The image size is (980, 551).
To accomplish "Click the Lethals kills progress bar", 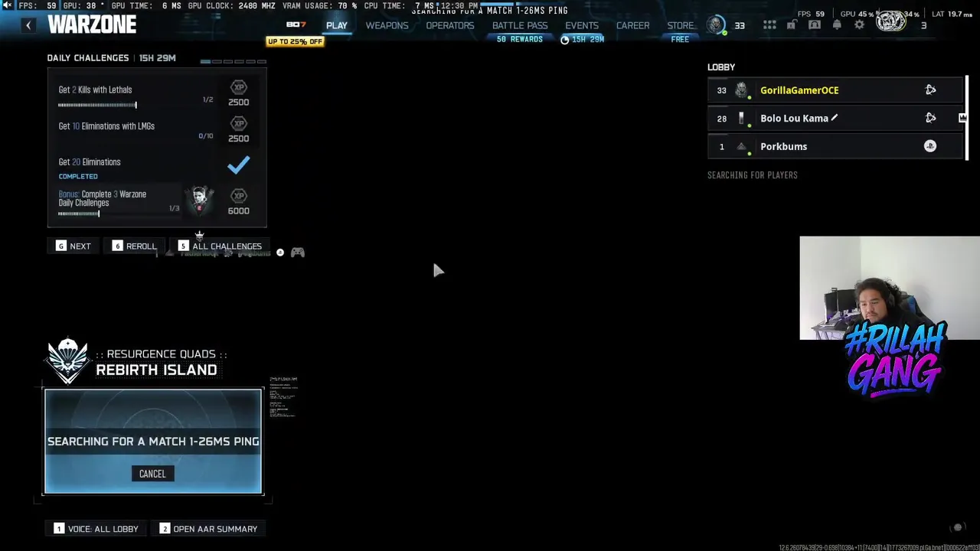I will [x=97, y=105].
